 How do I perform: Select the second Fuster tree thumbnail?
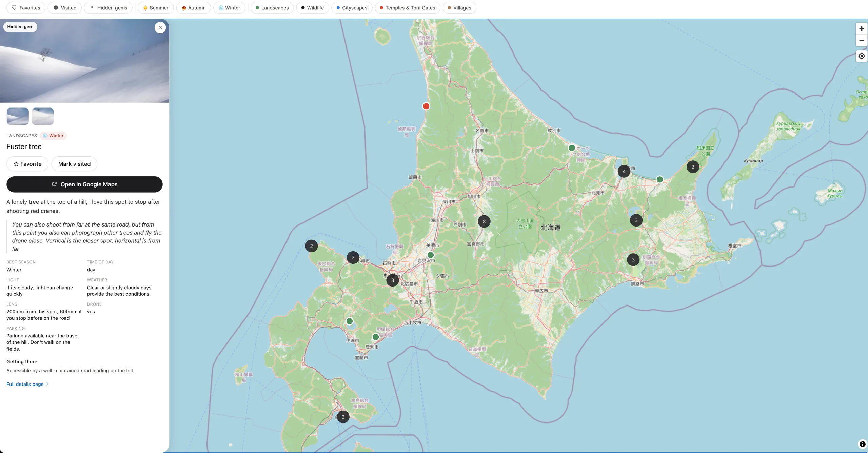click(x=43, y=116)
